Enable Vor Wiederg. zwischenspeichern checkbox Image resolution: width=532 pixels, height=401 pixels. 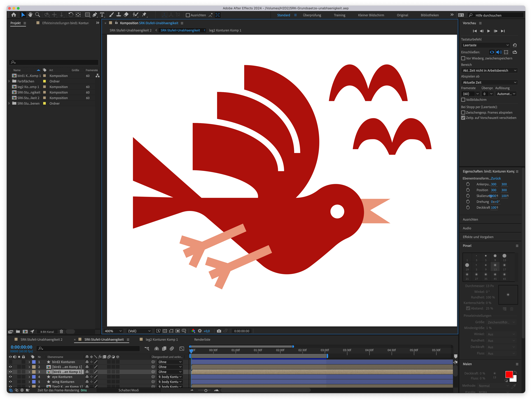tap(463, 58)
